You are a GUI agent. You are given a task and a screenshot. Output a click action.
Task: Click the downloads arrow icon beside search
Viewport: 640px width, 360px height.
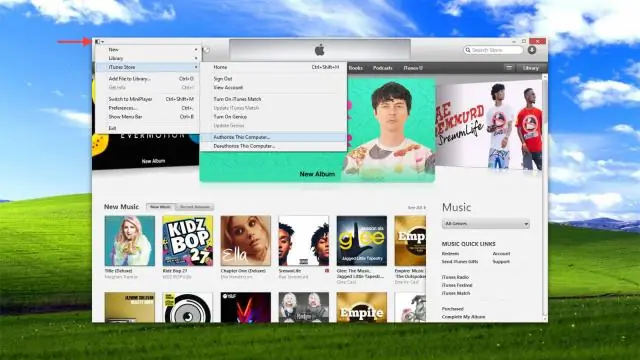point(531,50)
